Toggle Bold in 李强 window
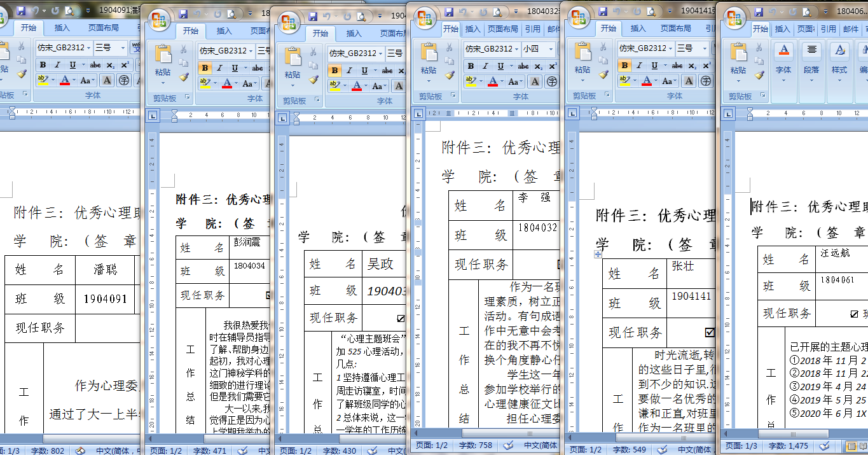The width and height of the screenshot is (868, 455). [x=471, y=66]
